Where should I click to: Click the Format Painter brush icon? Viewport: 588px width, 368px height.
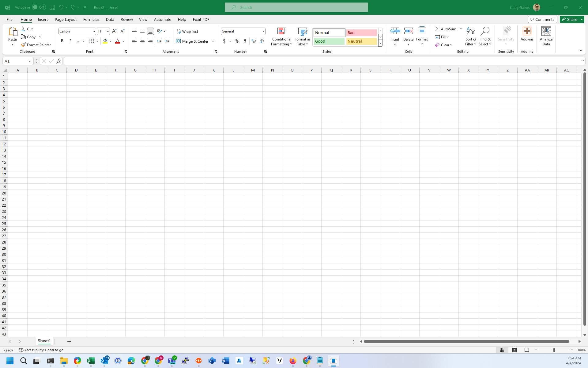(x=23, y=45)
